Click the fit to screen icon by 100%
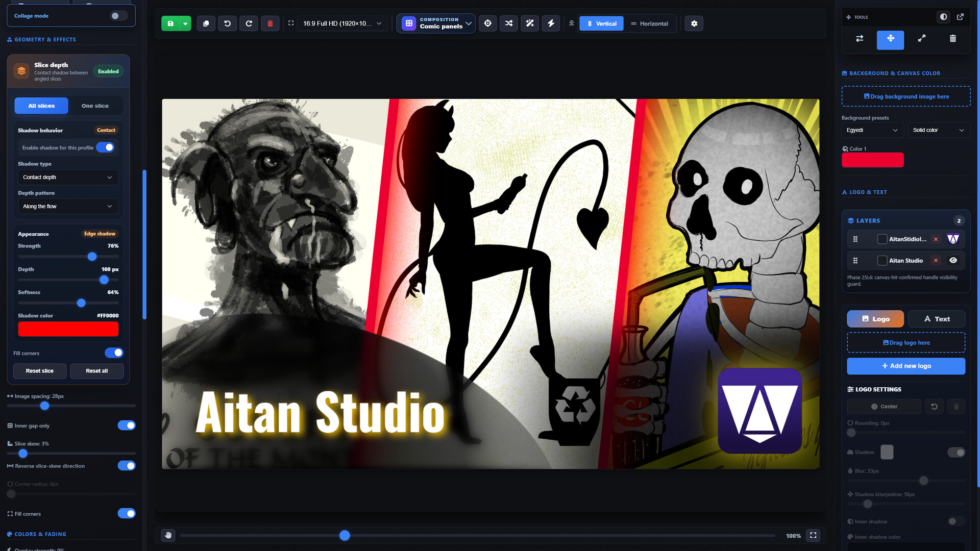 813,535
